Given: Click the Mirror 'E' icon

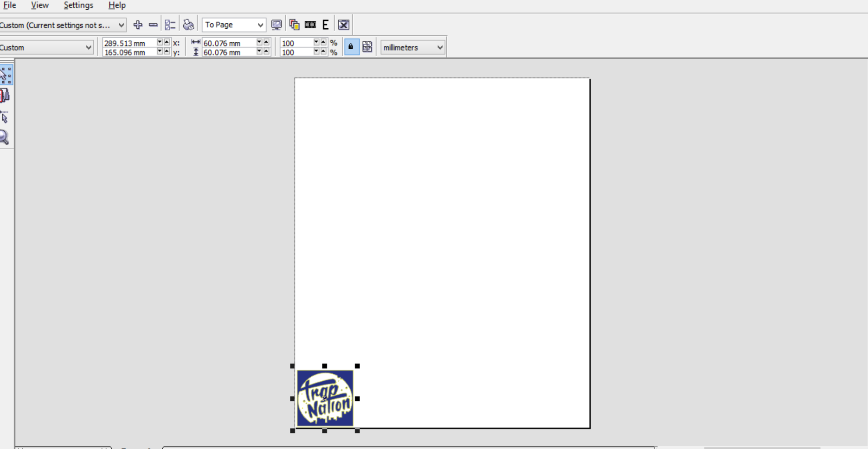Looking at the screenshot, I should click(326, 25).
